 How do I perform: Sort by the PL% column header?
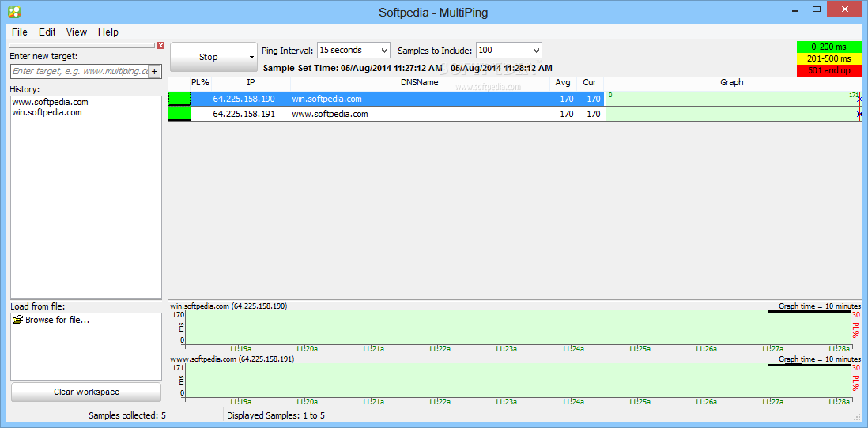tap(200, 82)
